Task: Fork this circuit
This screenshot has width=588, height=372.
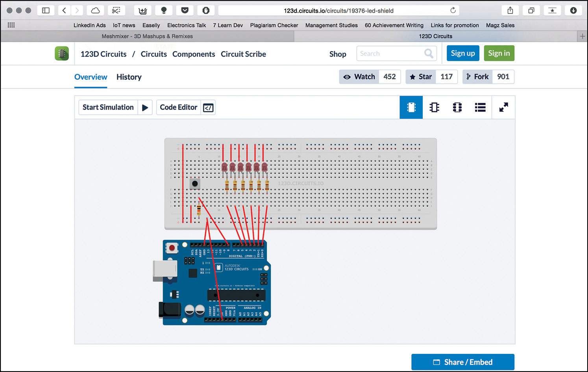Action: point(477,77)
